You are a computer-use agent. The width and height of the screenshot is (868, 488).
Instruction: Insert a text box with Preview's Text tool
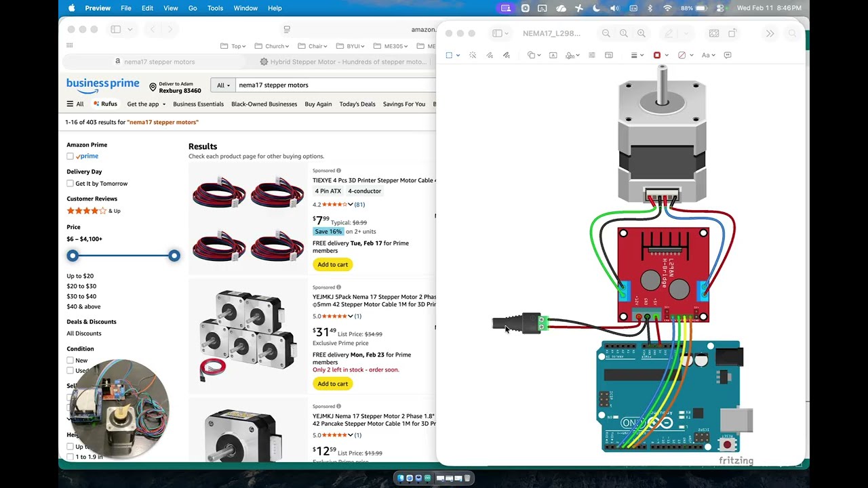click(553, 55)
